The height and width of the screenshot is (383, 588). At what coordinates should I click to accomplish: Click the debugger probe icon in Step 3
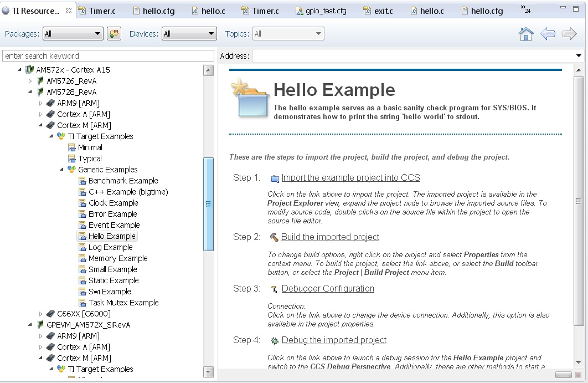click(x=274, y=289)
